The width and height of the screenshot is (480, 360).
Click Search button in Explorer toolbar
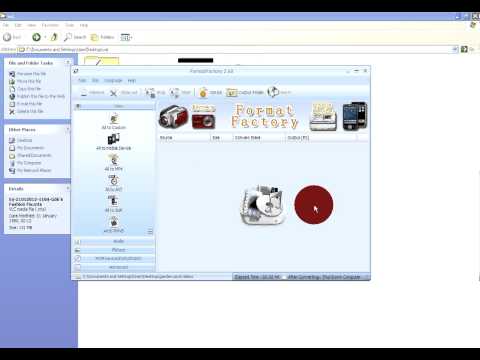click(75, 37)
